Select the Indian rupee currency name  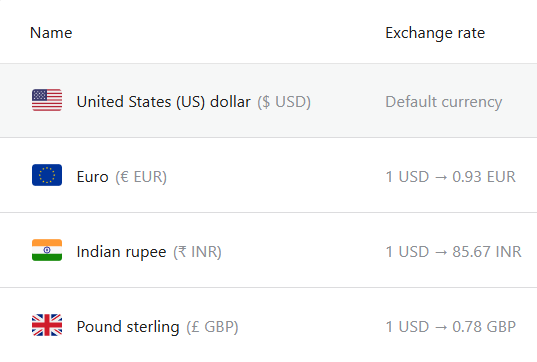click(121, 252)
